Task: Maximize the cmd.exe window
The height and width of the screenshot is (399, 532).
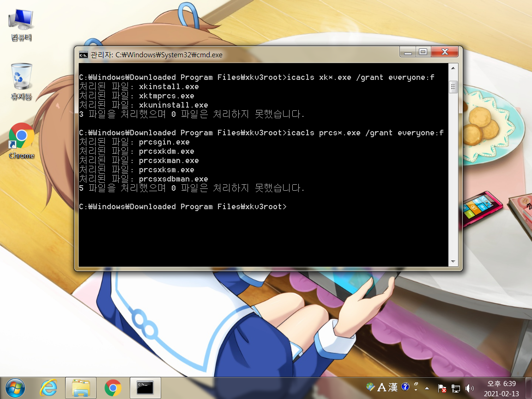Action: tap(423, 52)
